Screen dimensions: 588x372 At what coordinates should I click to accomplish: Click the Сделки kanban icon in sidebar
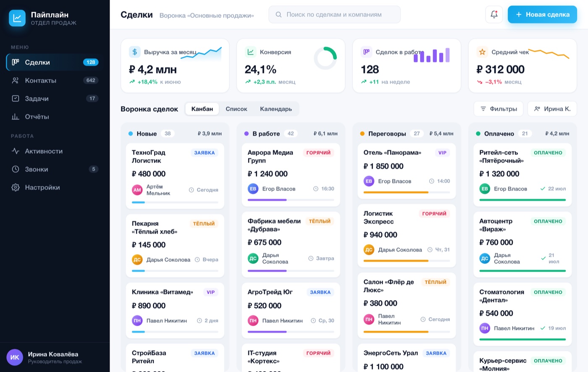[16, 62]
